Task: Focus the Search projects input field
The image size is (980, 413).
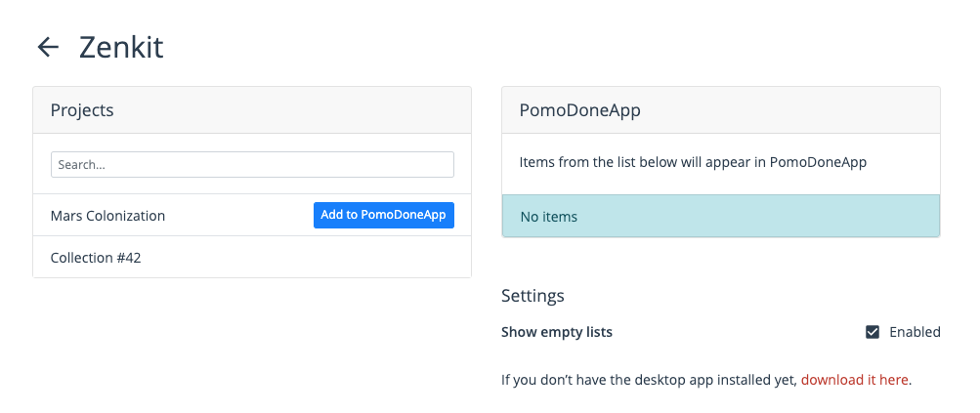Action: [x=252, y=165]
